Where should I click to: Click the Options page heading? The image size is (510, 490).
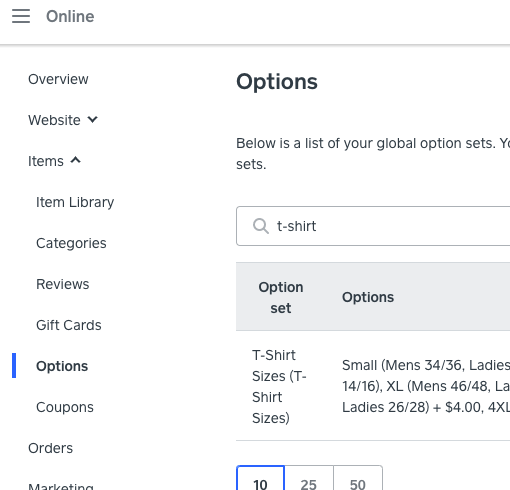[277, 82]
